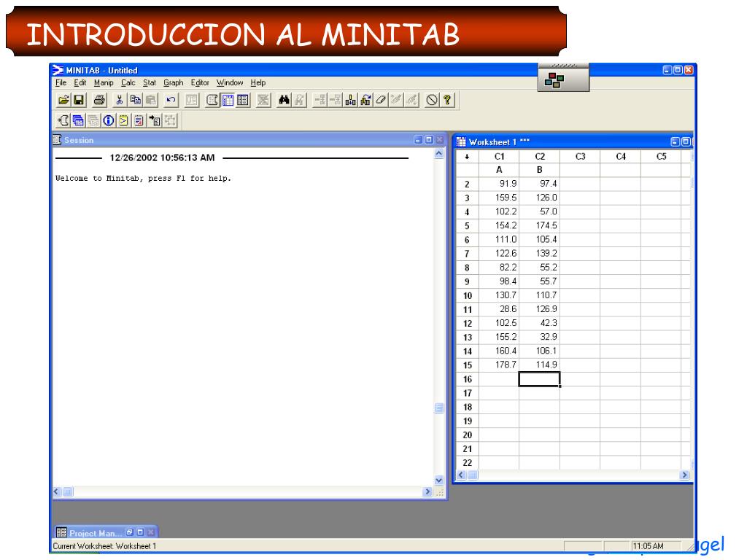
Task: Click the Close All Graphs icon
Action: point(263,100)
